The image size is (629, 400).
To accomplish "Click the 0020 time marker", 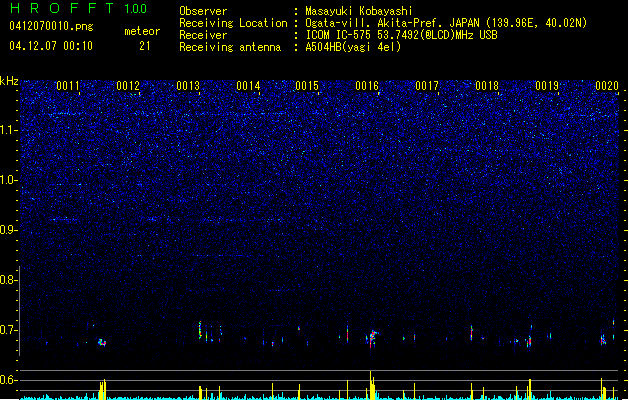I will 607,86.
